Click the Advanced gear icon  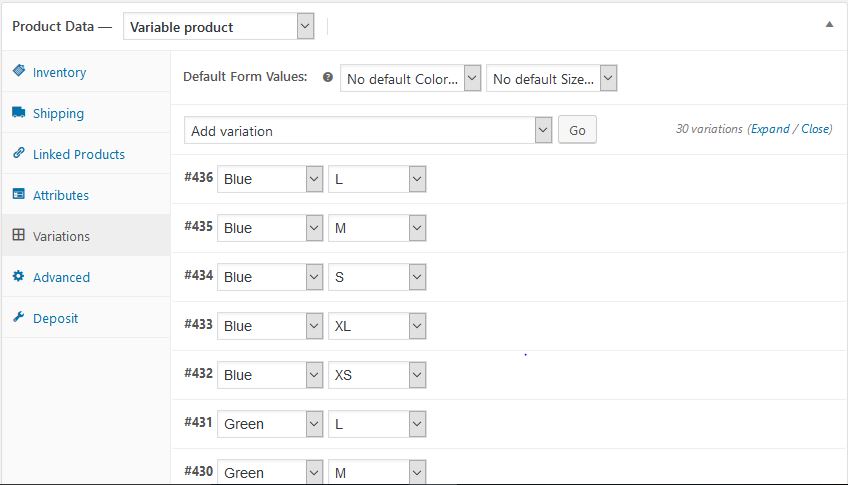point(19,277)
